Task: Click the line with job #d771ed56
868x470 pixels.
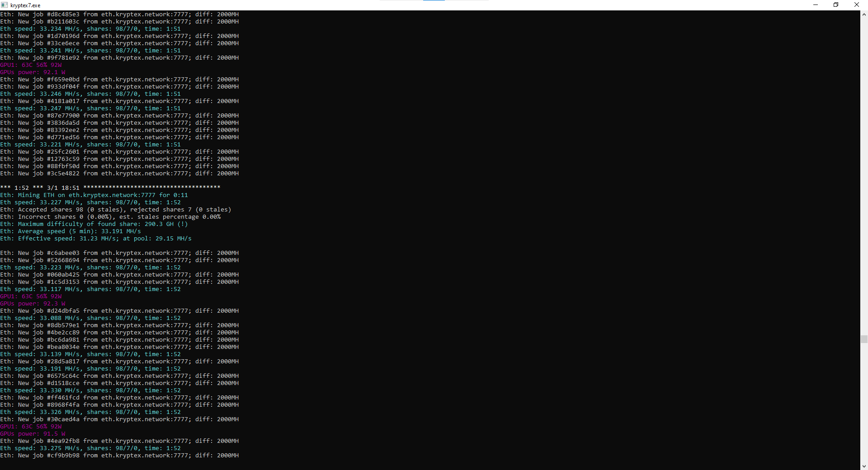Action: click(x=119, y=137)
